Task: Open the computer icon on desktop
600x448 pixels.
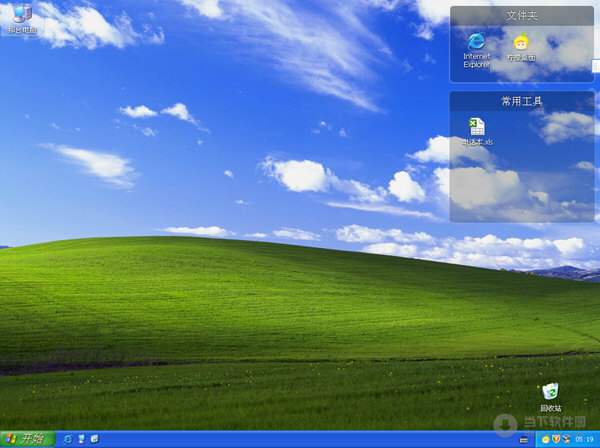Action: [22, 19]
